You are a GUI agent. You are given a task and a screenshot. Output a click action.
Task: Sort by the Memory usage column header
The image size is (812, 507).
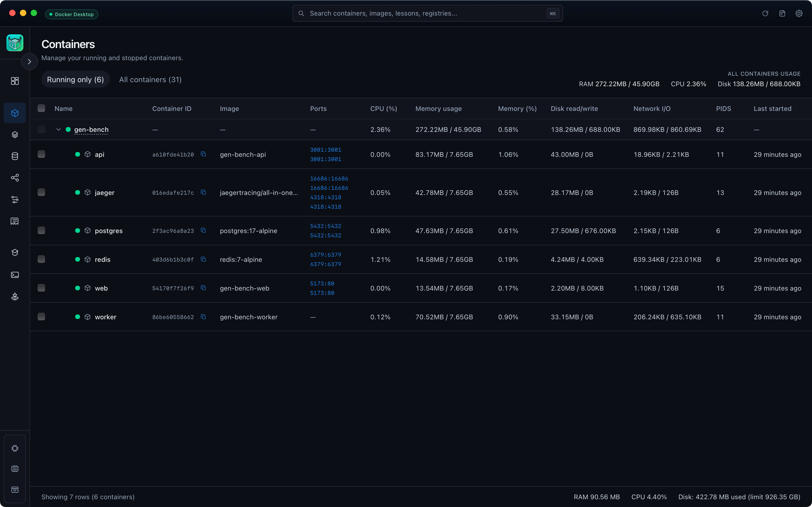pyautogui.click(x=438, y=109)
